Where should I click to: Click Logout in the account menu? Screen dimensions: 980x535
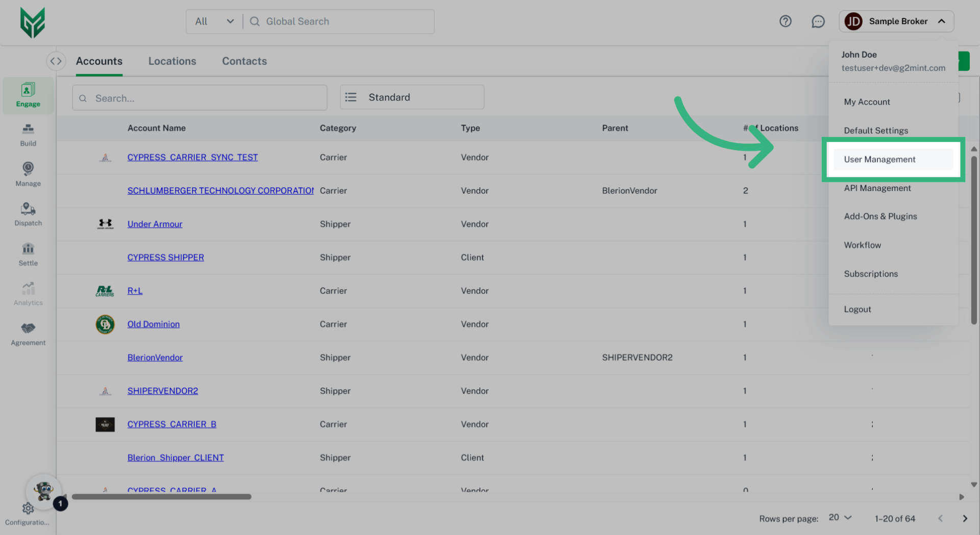tap(857, 309)
